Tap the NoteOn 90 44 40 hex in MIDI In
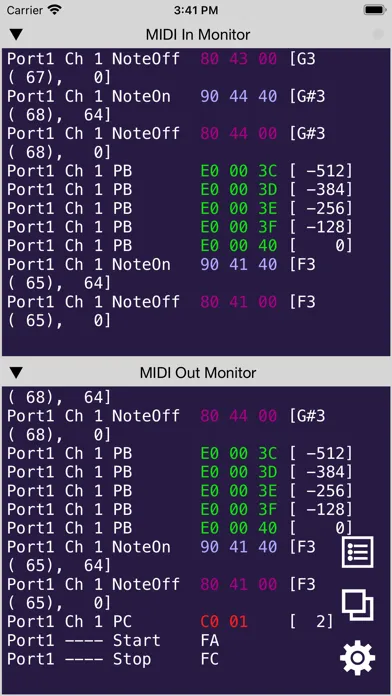The height and width of the screenshot is (696, 392). 238,96
